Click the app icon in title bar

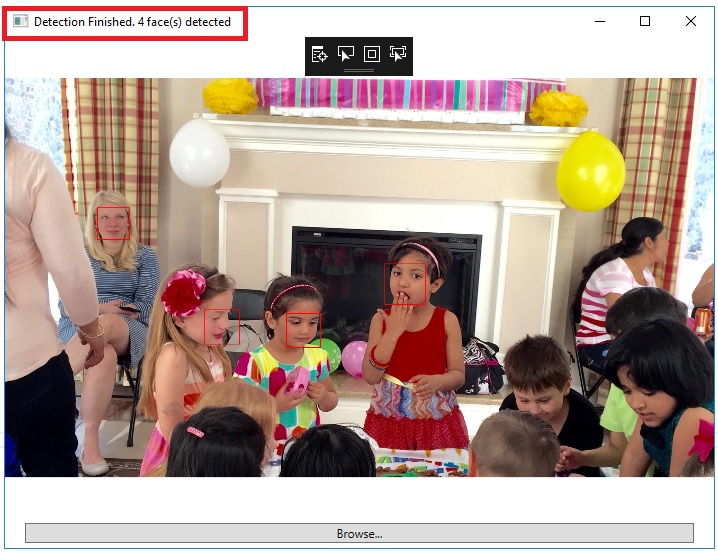coord(20,22)
